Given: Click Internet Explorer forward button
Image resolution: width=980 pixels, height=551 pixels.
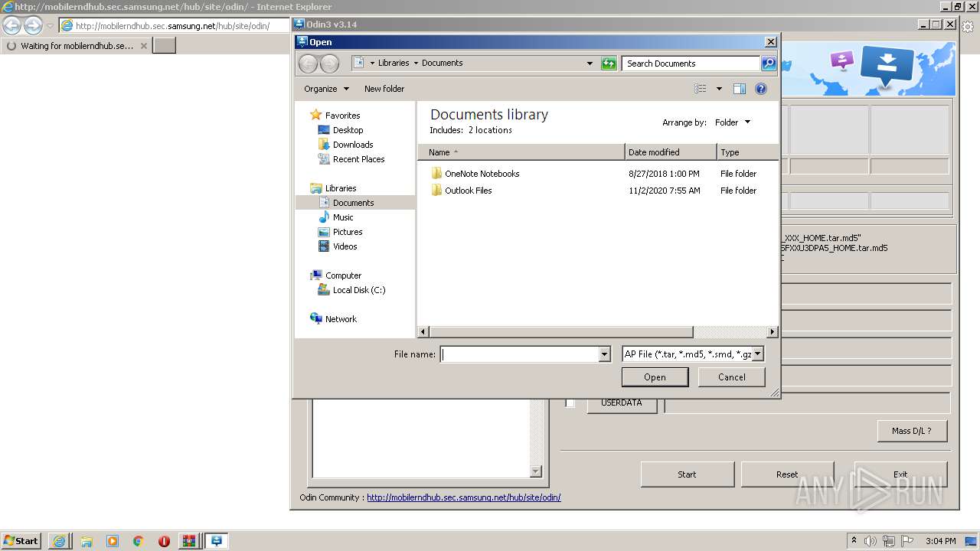Looking at the screenshot, I should pos(33,26).
